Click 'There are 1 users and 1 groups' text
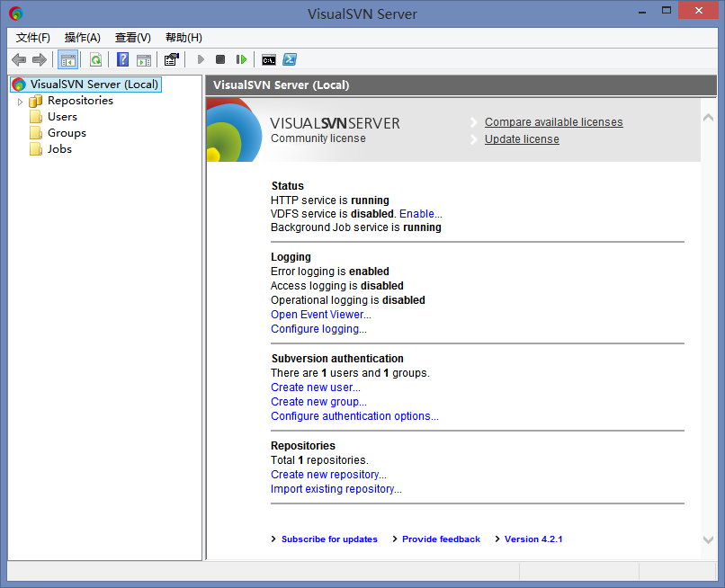 click(x=350, y=373)
